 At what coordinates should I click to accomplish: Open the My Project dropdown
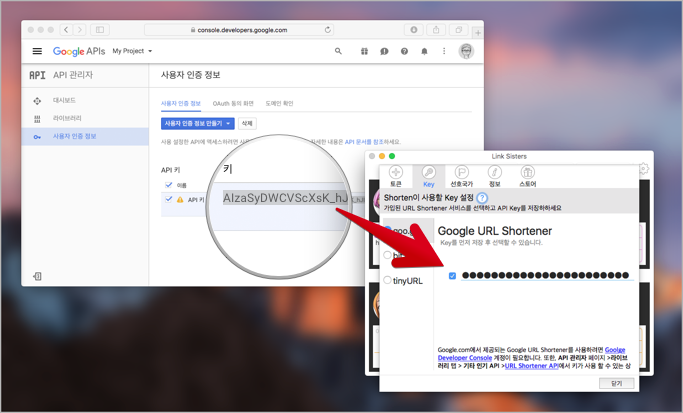click(132, 51)
